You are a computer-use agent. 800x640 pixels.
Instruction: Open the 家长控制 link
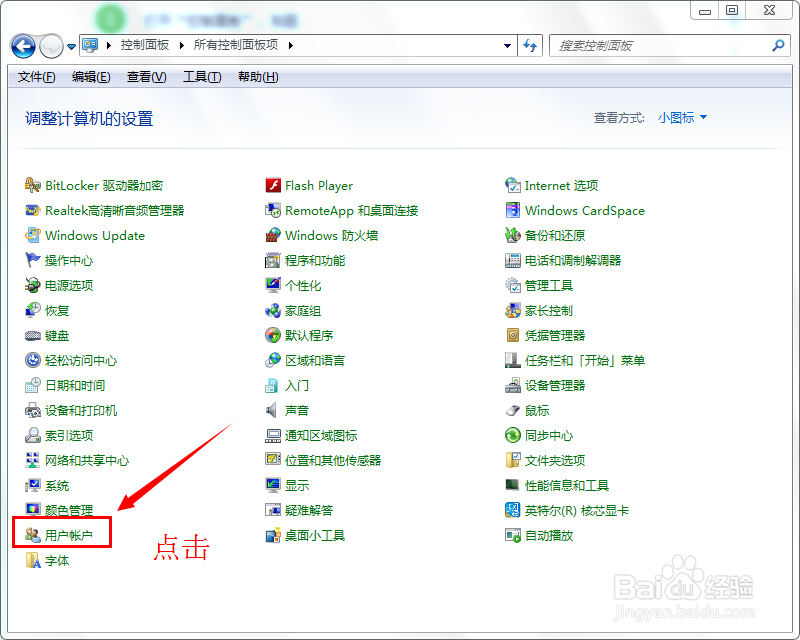(549, 310)
